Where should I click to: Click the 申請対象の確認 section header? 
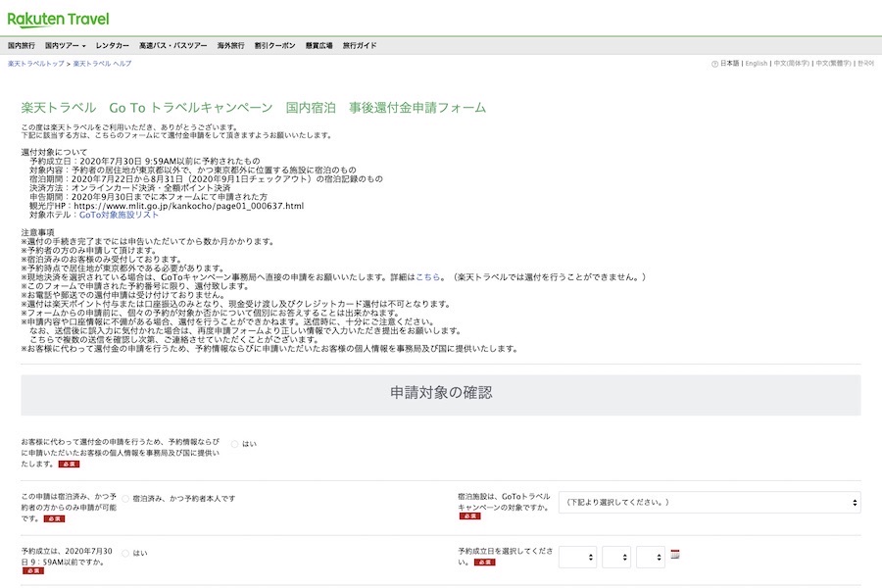point(440,393)
